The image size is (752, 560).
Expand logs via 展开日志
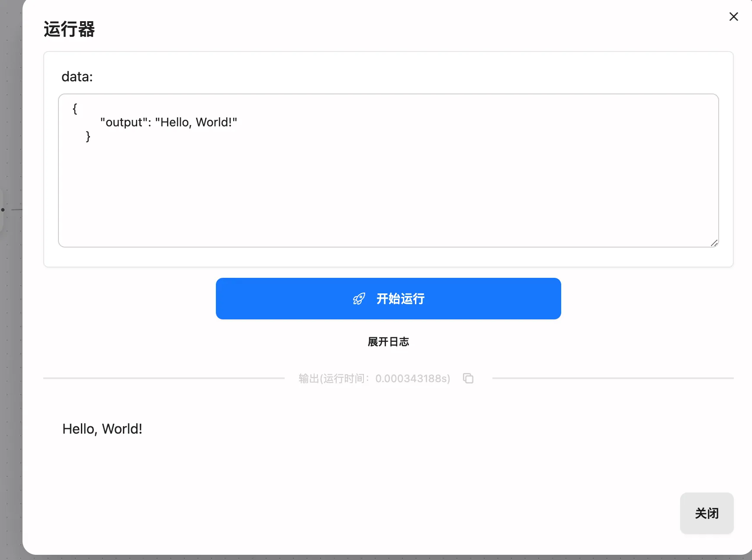(x=388, y=342)
